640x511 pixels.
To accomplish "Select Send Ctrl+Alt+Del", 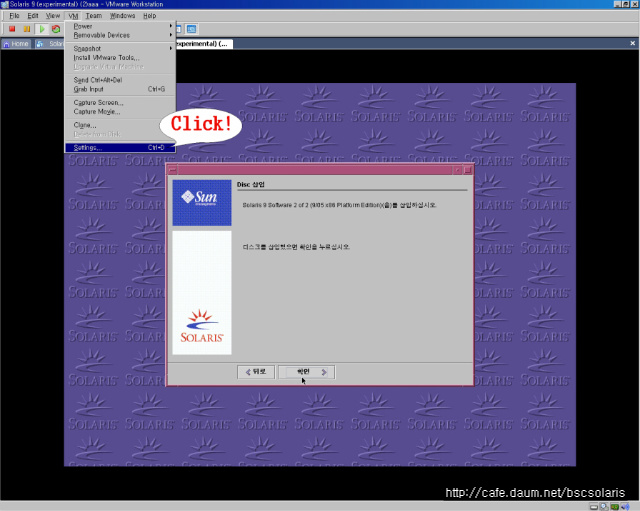I will [120, 80].
